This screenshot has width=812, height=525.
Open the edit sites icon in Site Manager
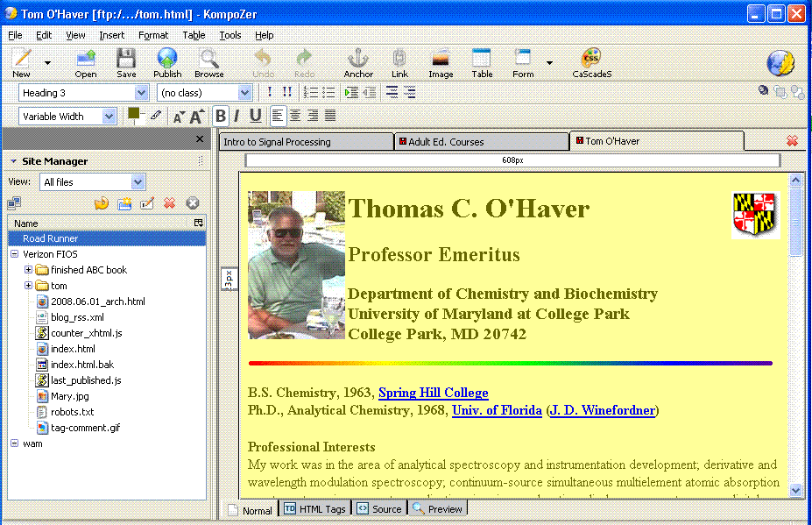point(14,203)
